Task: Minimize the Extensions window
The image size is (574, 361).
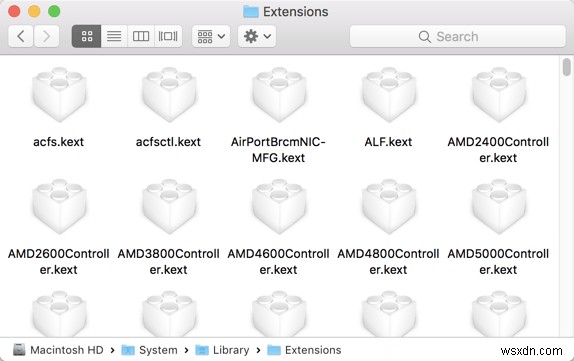Action: 34,11
